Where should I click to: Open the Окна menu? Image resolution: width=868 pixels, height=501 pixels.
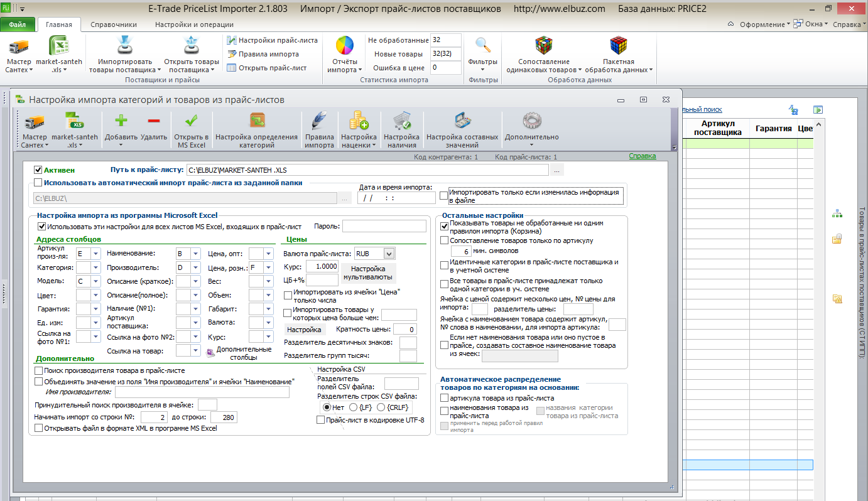coord(811,24)
